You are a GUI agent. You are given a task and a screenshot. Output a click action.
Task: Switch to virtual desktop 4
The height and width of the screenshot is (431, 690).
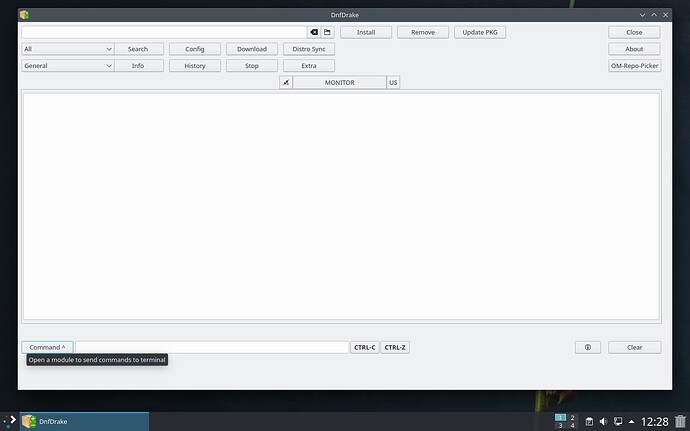pyautogui.click(x=572, y=425)
